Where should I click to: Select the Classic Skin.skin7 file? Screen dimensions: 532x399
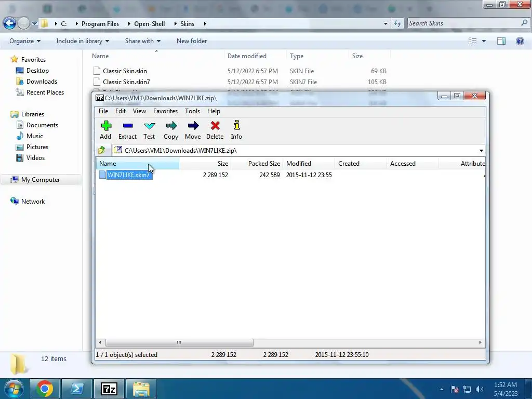tap(126, 82)
